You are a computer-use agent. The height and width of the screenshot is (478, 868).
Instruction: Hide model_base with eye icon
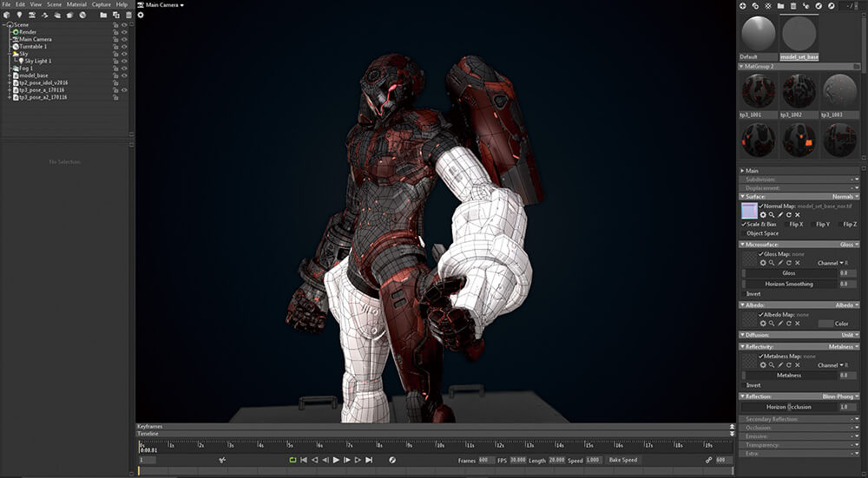124,75
